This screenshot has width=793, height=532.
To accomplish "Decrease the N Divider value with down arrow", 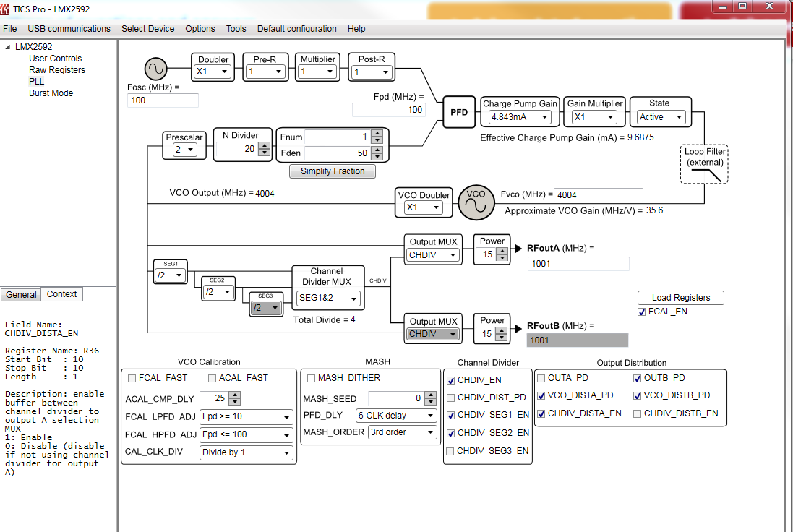I will (x=264, y=152).
